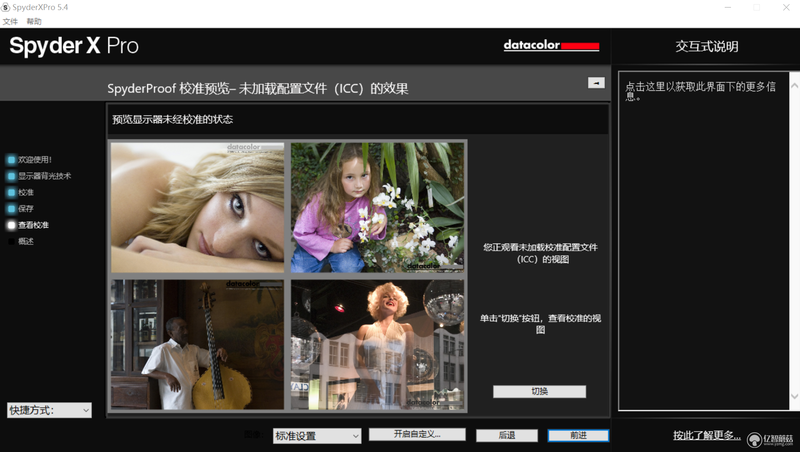Viewport: 800px width, 452px height.
Task: Click the man with guitar thumbnail
Action: coord(197,344)
